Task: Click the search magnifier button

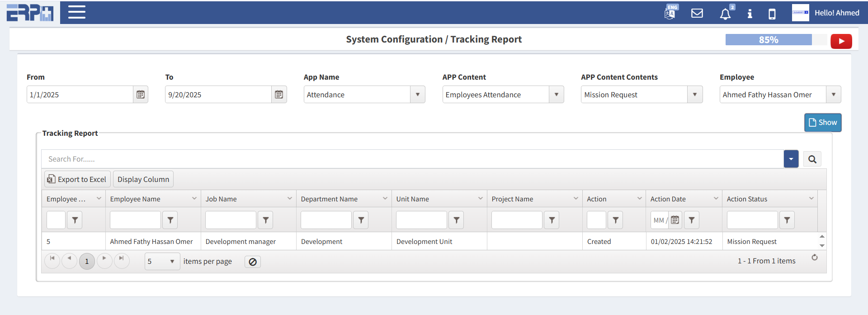Action: click(x=812, y=159)
